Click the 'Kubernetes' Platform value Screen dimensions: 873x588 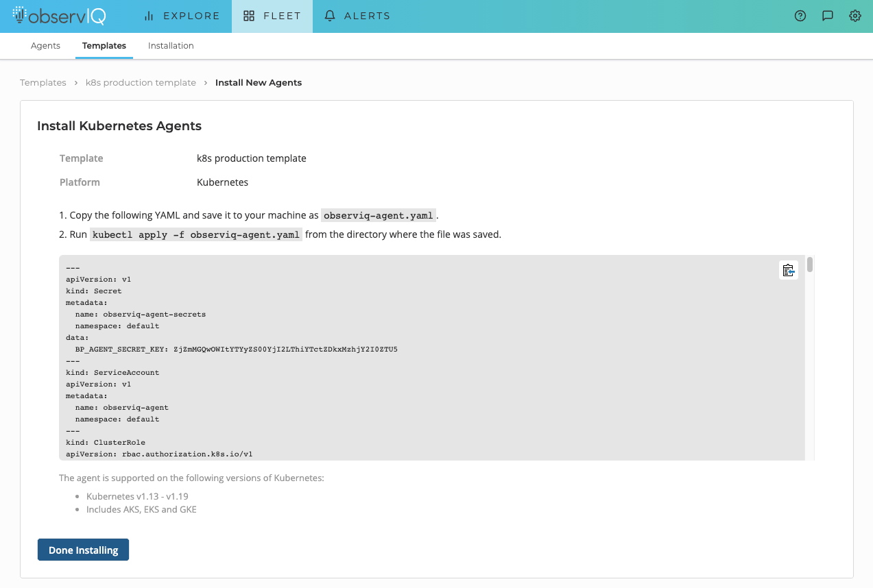222,182
